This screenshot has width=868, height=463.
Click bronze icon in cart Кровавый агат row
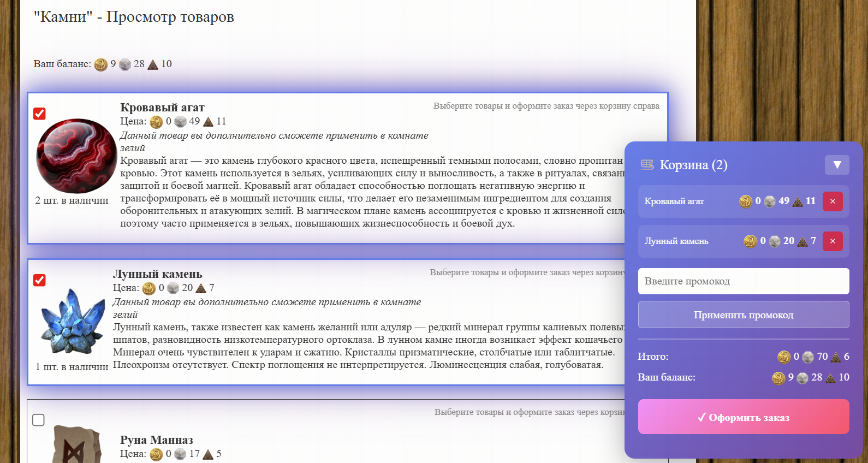pos(798,201)
